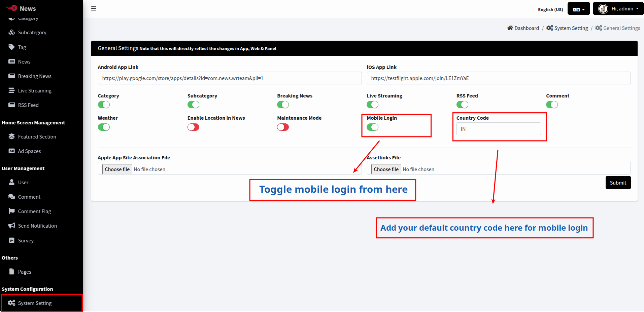
Task: Edit the Country Code input field
Action: click(499, 129)
